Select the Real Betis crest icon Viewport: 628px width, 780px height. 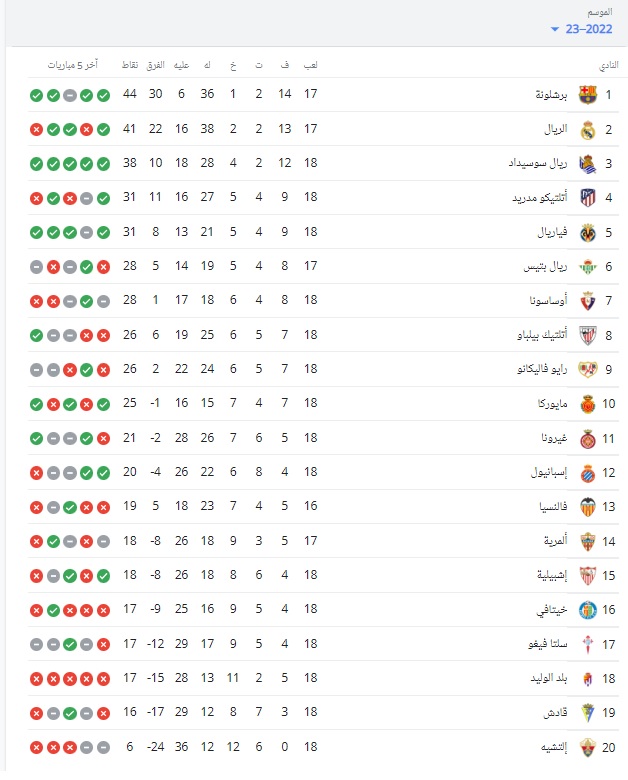[588, 267]
